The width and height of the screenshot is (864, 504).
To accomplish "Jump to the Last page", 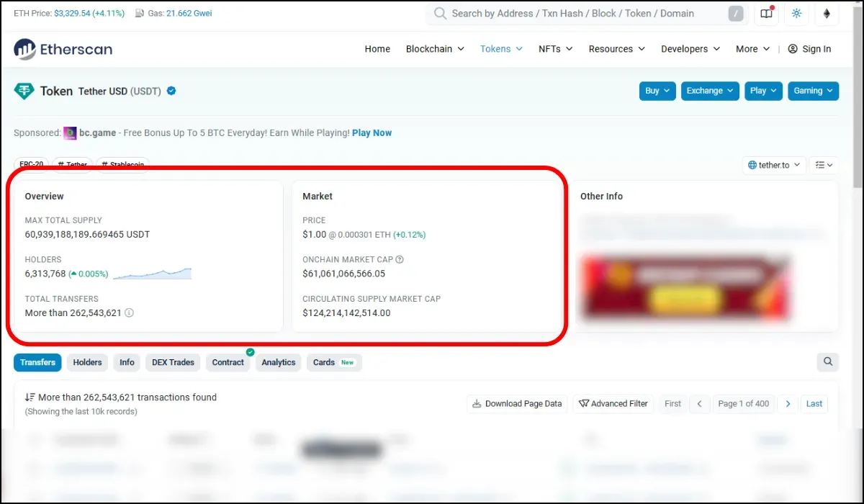I will (814, 404).
